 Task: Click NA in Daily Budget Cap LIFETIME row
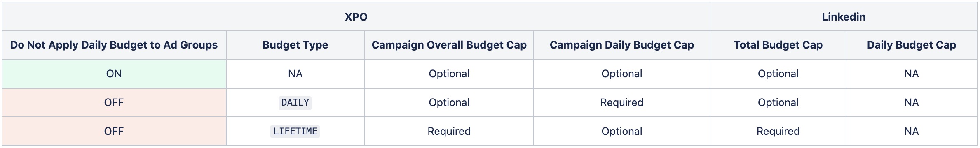click(x=912, y=131)
